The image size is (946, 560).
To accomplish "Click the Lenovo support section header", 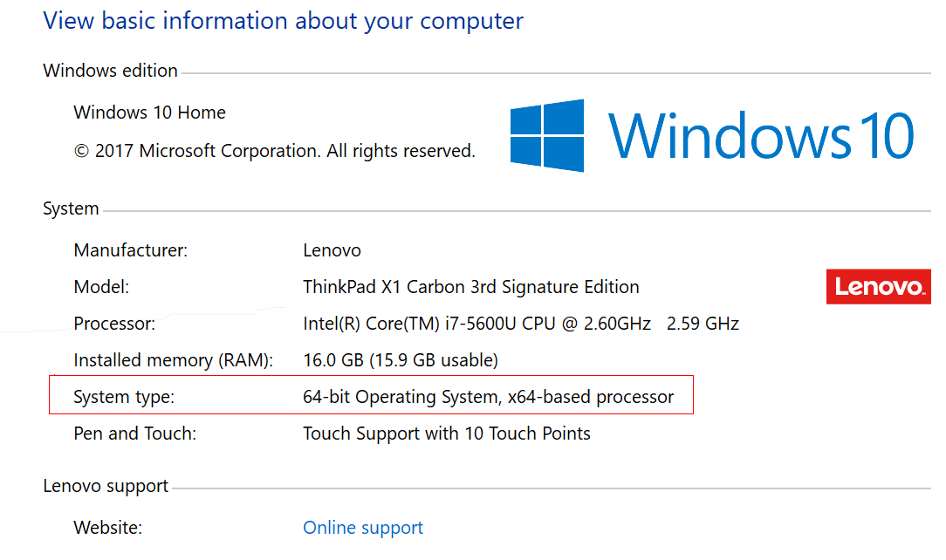I will click(x=106, y=486).
